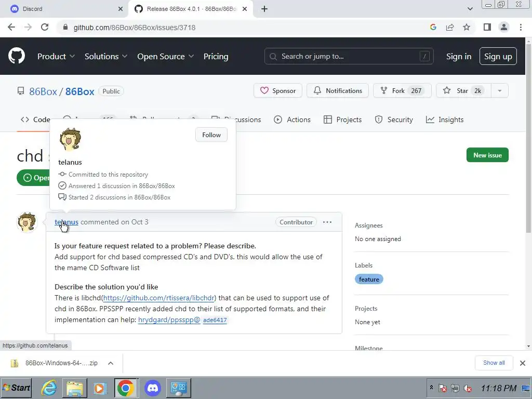
Task: Open Chrome three-dot menu
Action: click(x=521, y=28)
